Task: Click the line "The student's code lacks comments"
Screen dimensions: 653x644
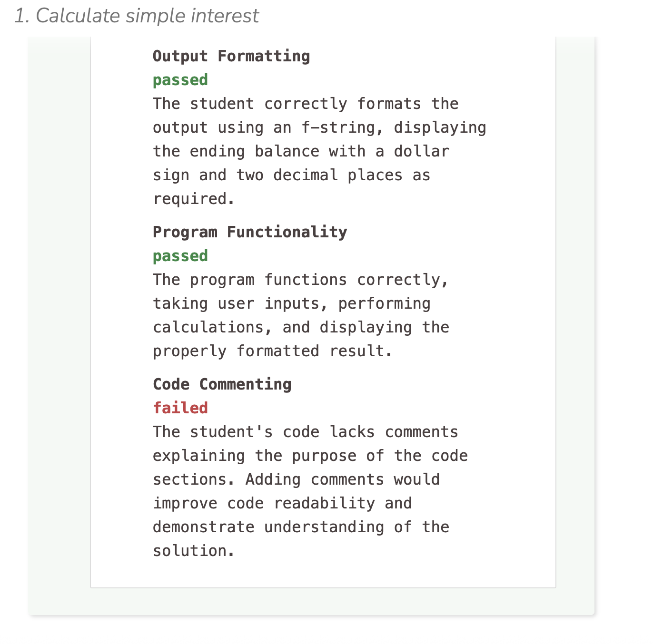Action: click(x=306, y=432)
